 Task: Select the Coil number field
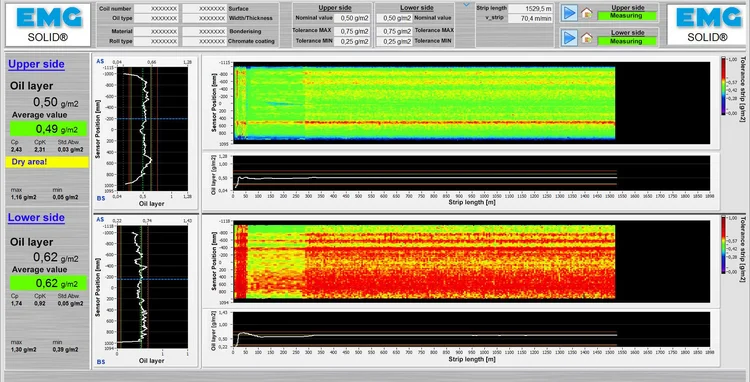click(156, 9)
